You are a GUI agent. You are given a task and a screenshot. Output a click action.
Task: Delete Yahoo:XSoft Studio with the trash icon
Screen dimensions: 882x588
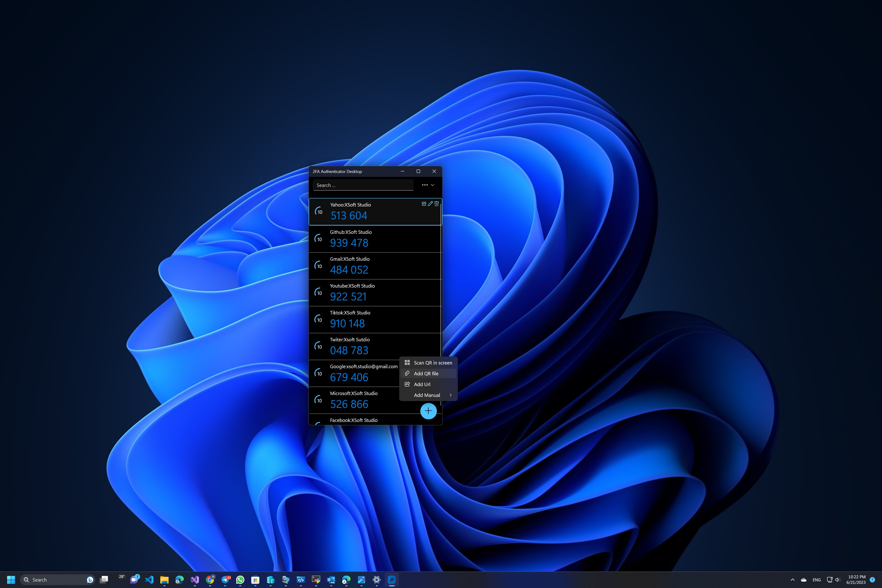tap(436, 204)
